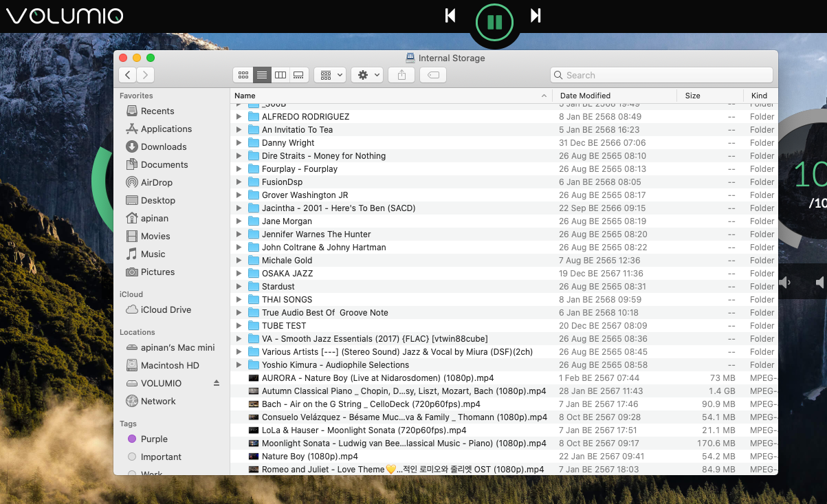Expand Danny Wright folder
This screenshot has height=504, width=827.
[x=239, y=143]
